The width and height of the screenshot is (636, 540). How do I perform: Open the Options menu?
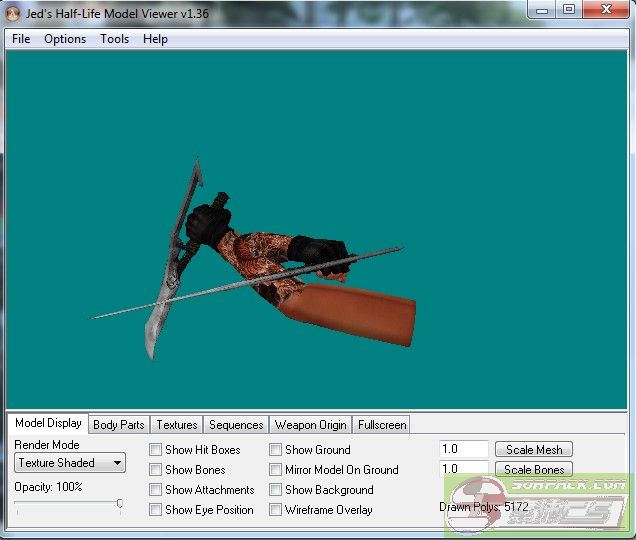tap(65, 39)
